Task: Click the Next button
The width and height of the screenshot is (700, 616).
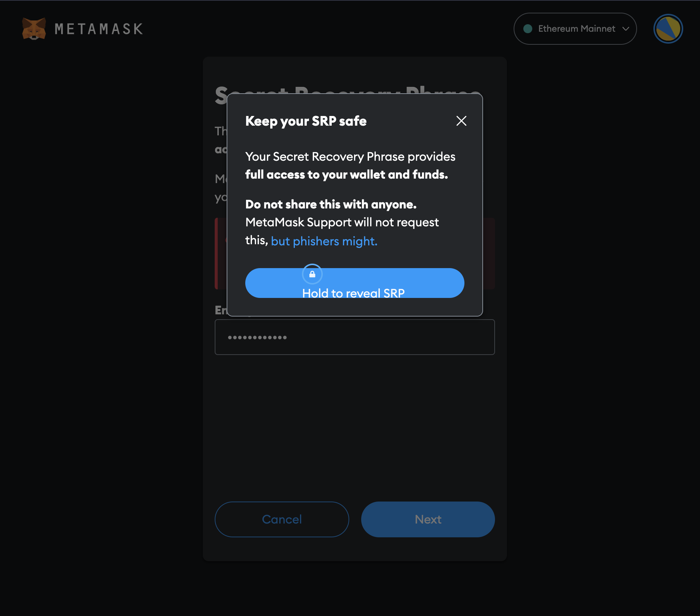Action: tap(427, 519)
